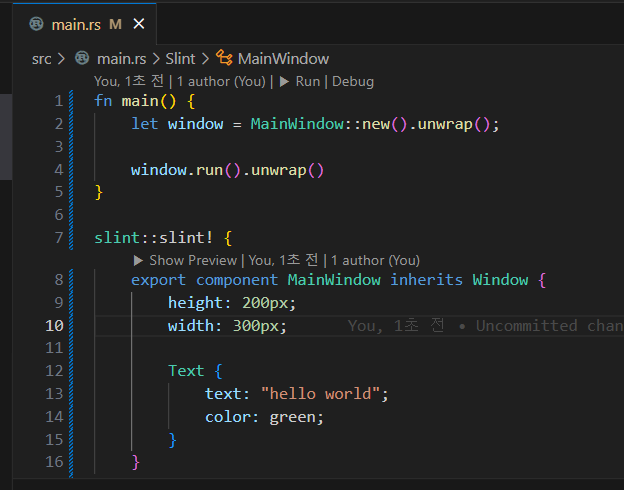Open the src folder breadcrumb
Screen dimensions: 624x490
(x=41, y=59)
